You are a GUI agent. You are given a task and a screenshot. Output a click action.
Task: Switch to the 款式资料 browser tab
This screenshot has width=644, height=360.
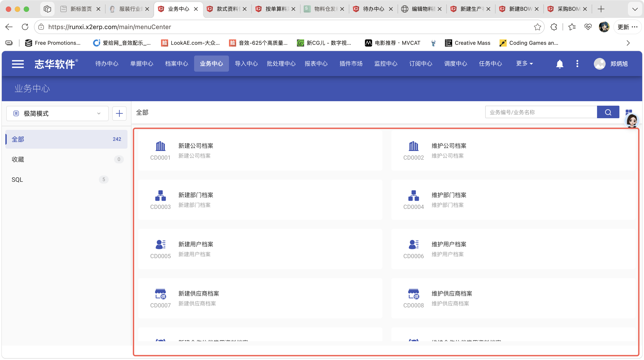click(x=227, y=9)
